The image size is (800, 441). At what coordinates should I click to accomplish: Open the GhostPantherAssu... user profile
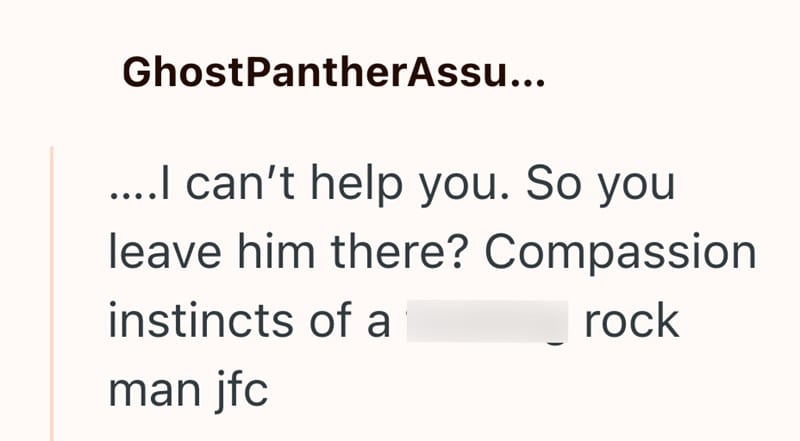pos(332,72)
